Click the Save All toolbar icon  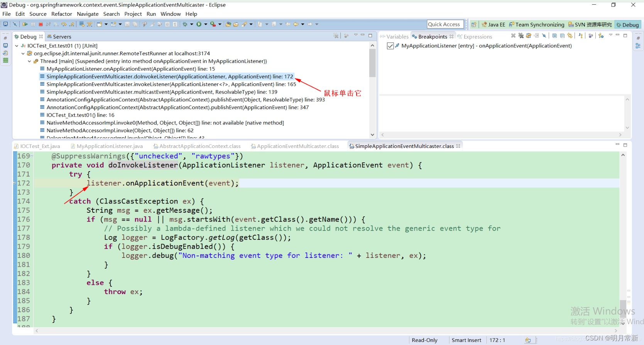[135, 24]
